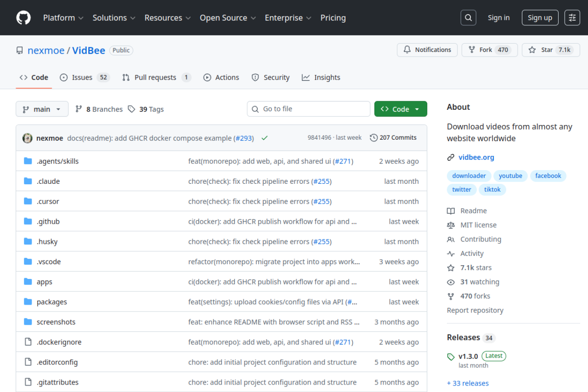Screen dimensions: 588x392
Task: Click the GitHub home logo
Action: tap(23, 17)
